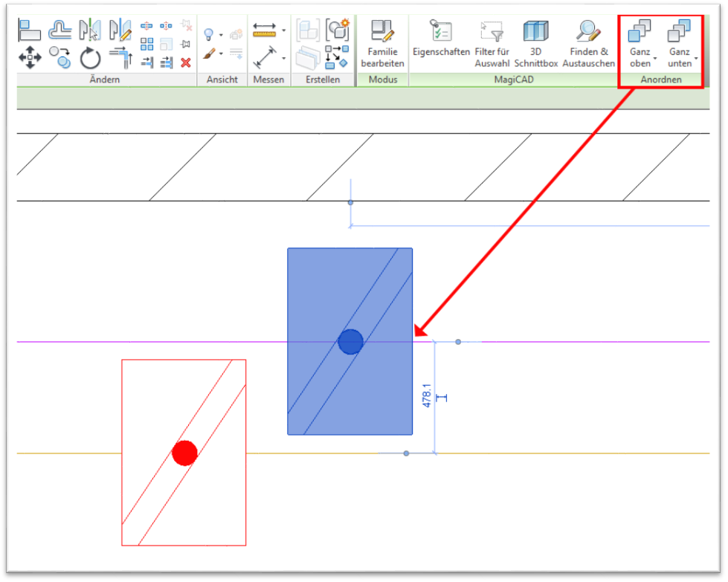728x582 pixels.
Task: Click the 478.1 dimension value
Action: point(426,395)
